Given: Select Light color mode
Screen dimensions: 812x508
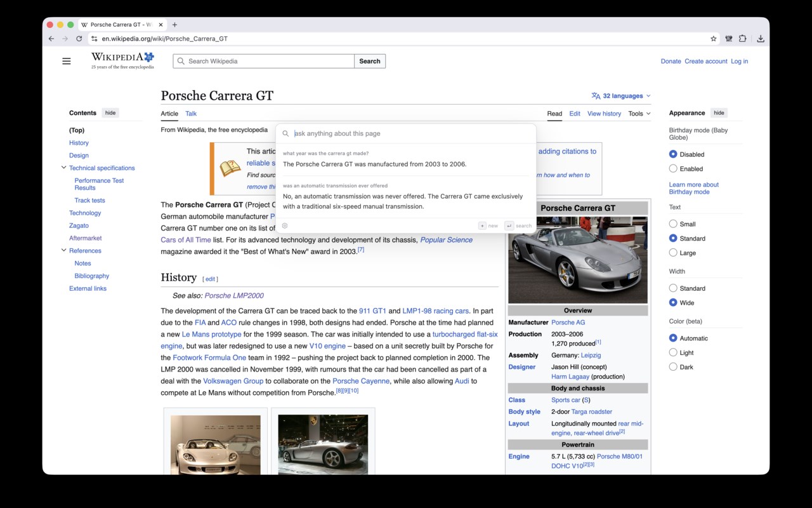Looking at the screenshot, I should [x=673, y=352].
